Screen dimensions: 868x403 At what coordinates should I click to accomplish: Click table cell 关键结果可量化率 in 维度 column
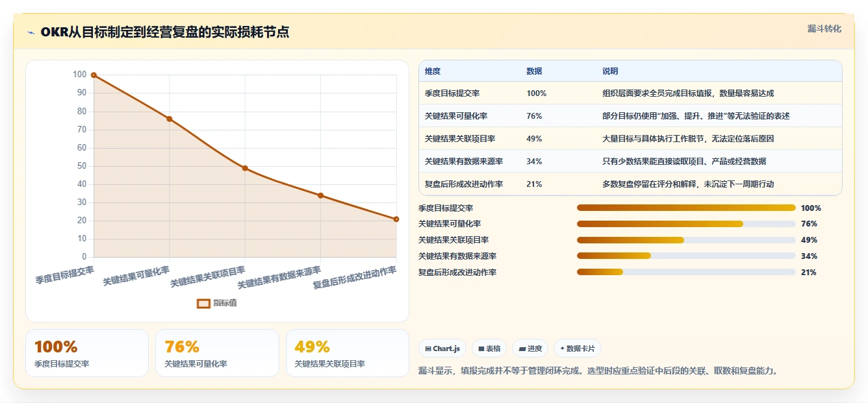[456, 116]
